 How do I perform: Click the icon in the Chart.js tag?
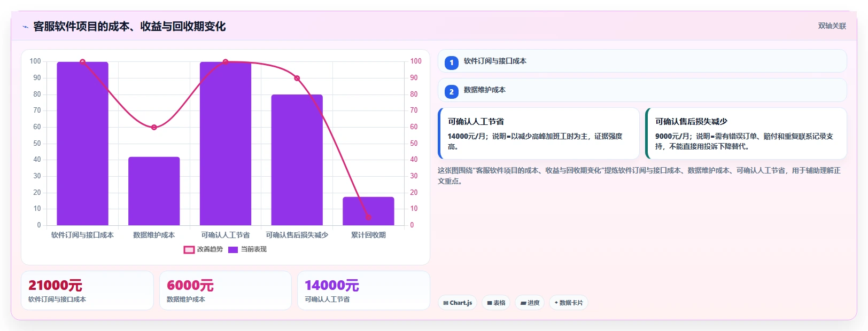[x=446, y=303]
